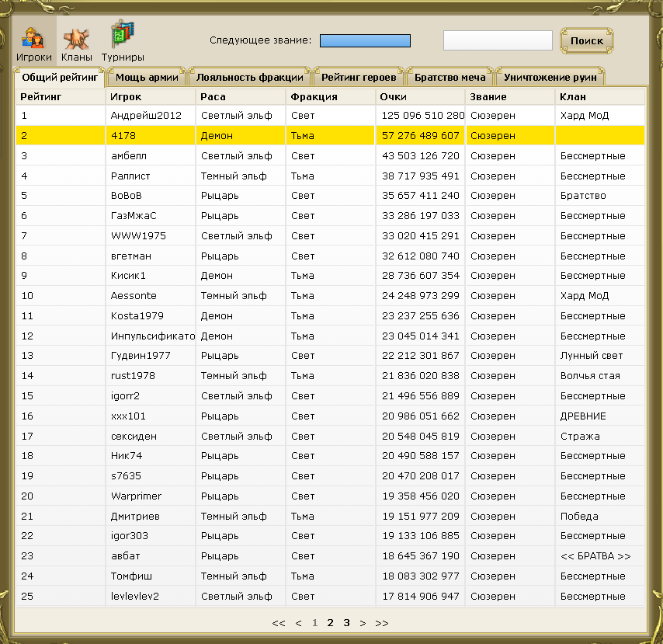Select player Warprimer
The image size is (663, 644).
click(x=136, y=496)
